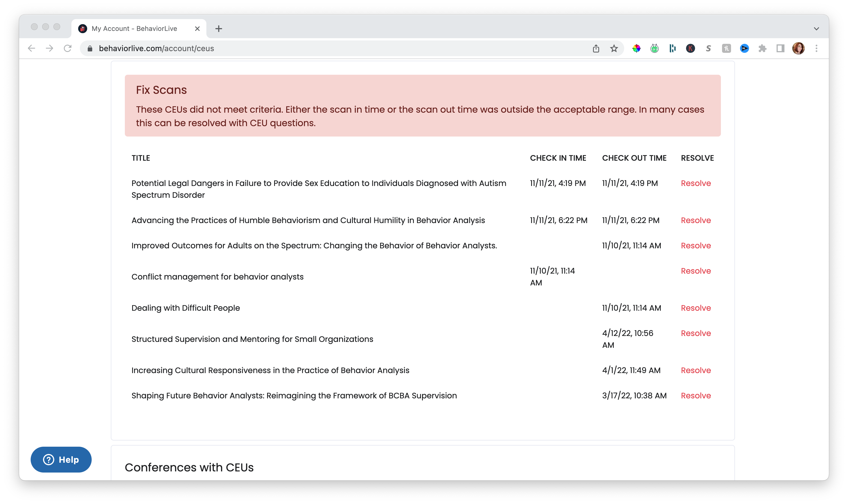848x504 pixels.
Task: Click the TITLE column header
Action: coord(141,158)
